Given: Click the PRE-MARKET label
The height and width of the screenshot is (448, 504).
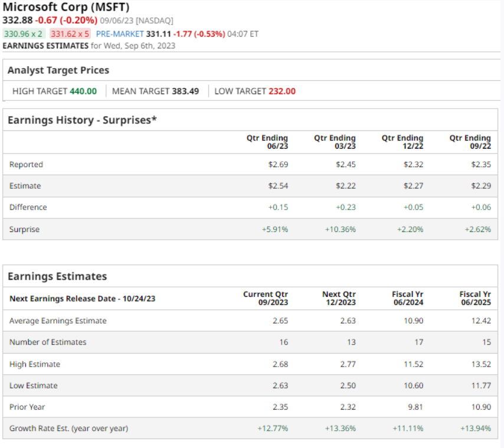Looking at the screenshot, I should (x=120, y=34).
